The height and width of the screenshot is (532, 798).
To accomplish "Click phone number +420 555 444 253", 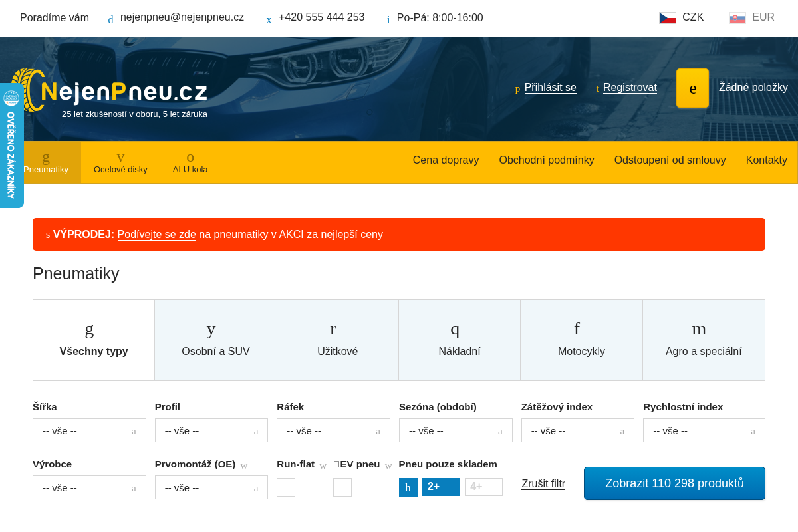I will tap(322, 17).
